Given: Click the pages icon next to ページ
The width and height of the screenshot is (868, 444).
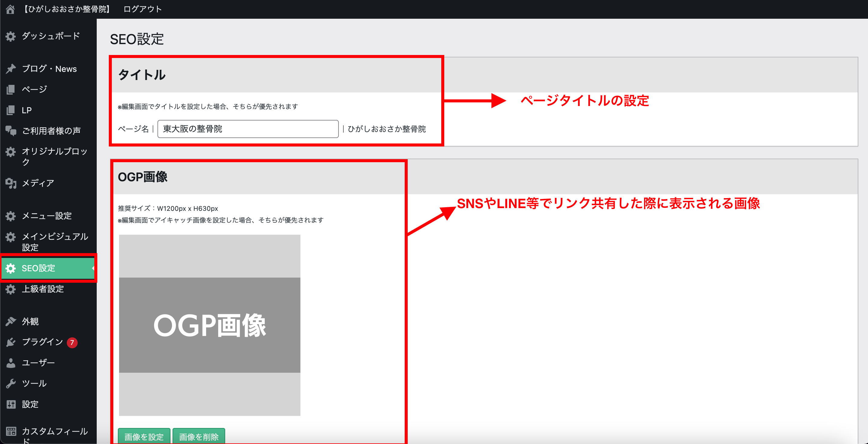Looking at the screenshot, I should pos(11,89).
